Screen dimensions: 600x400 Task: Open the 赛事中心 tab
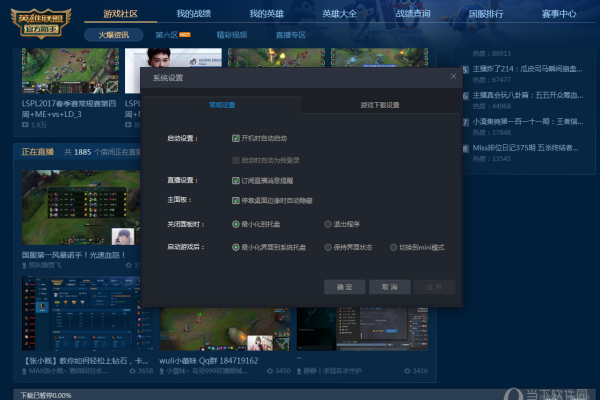coord(559,14)
